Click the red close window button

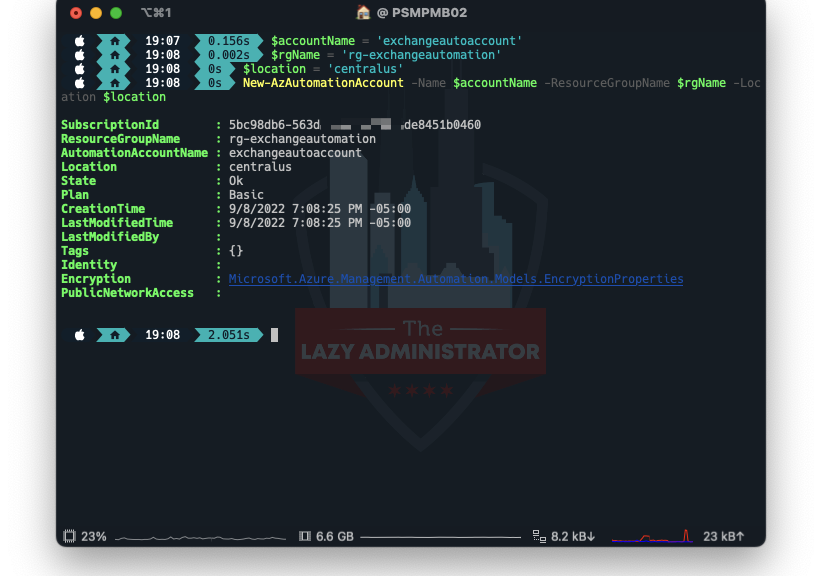click(76, 13)
